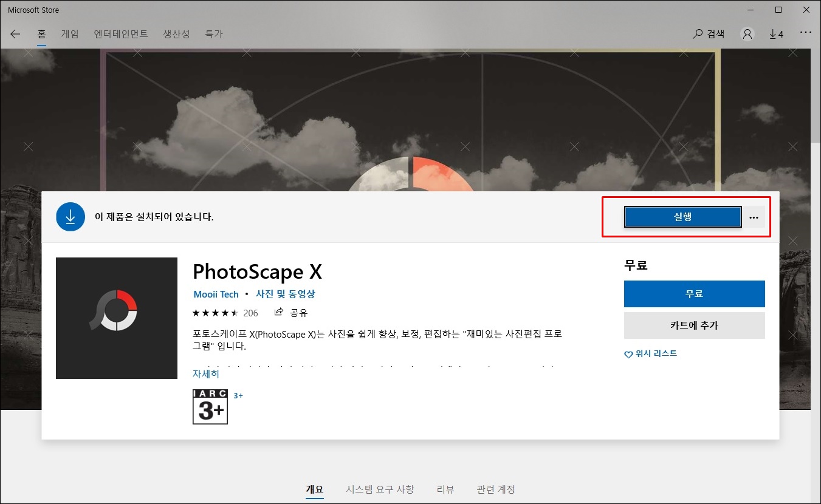This screenshot has height=504, width=821.
Task: Click the star rating with 206 reviews
Action: coord(225,313)
